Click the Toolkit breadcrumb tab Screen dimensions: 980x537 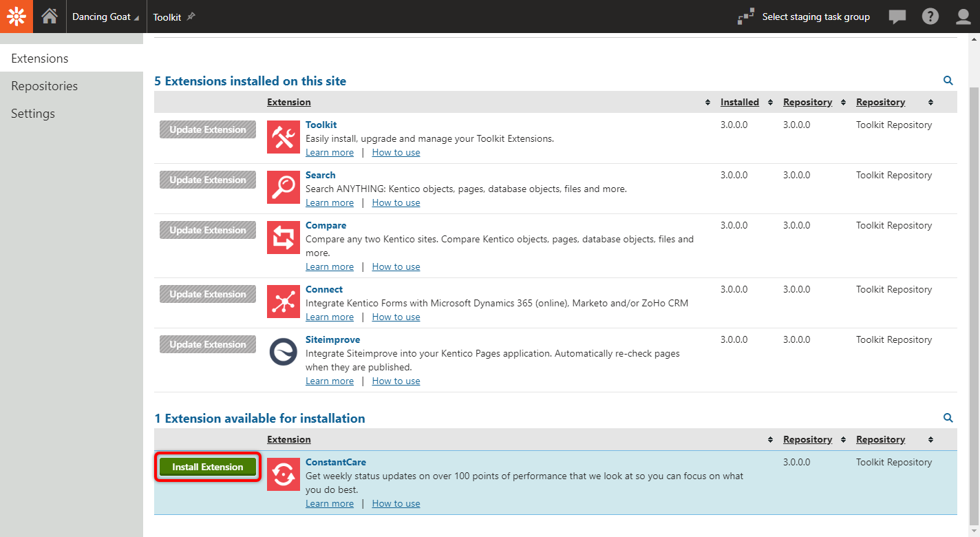(167, 17)
